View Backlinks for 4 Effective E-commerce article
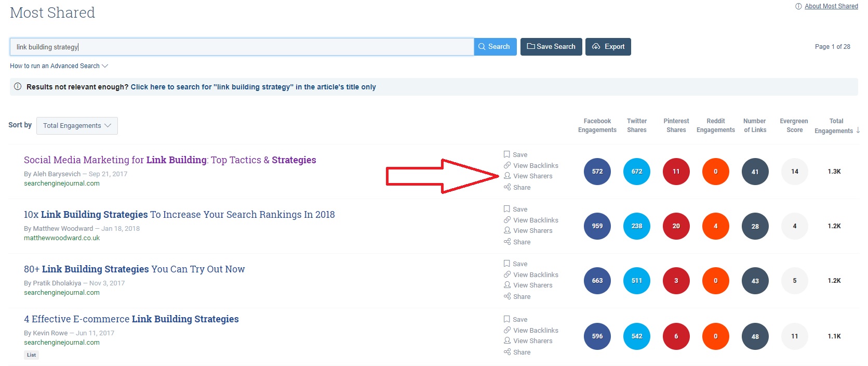The width and height of the screenshot is (868, 366). pos(531,330)
